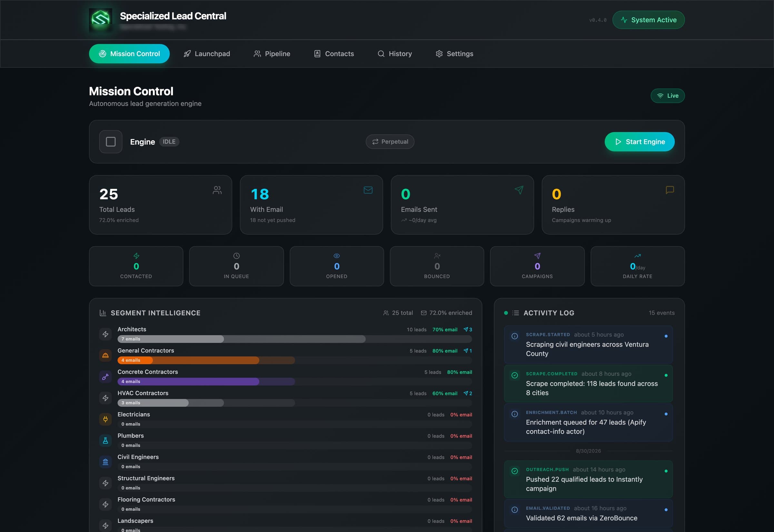Click the Electricians plug icon
This screenshot has height=532, width=774.
click(x=105, y=419)
